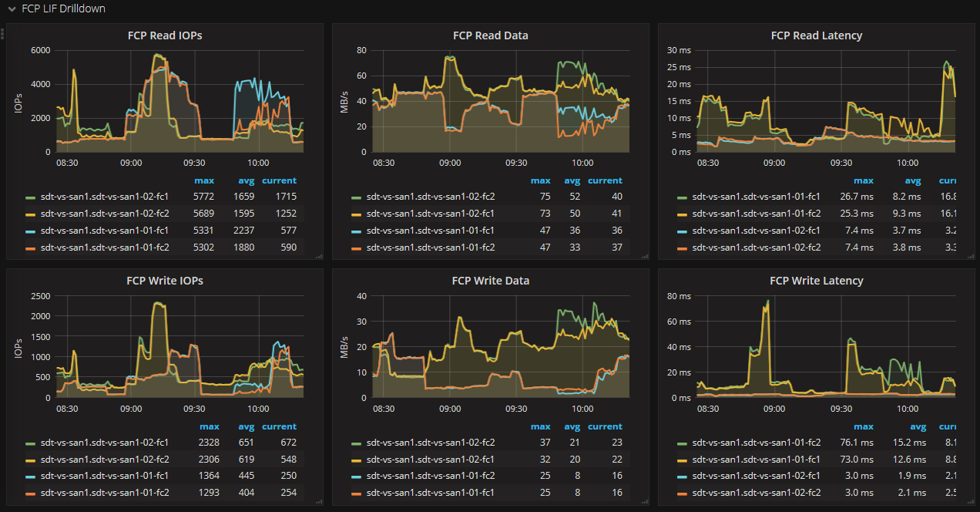Click resize handle of FCP Read IOPs panel
The image size is (980, 512).
[319, 255]
